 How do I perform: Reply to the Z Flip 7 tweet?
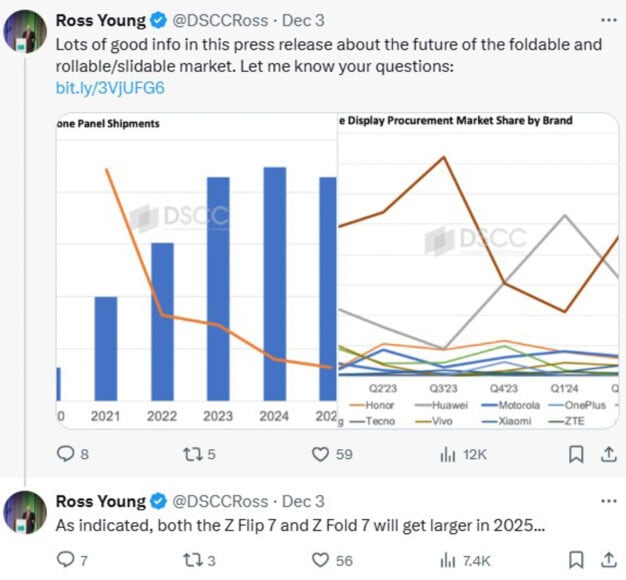point(72,560)
